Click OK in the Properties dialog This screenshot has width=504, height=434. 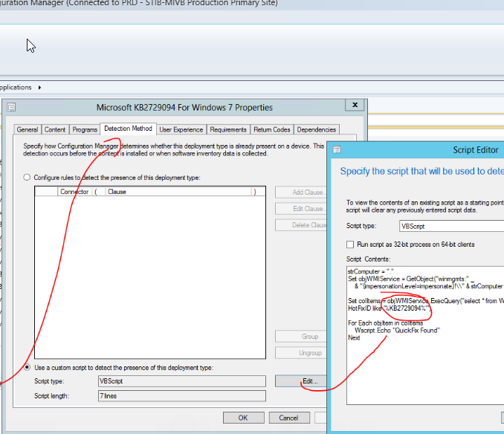243,418
